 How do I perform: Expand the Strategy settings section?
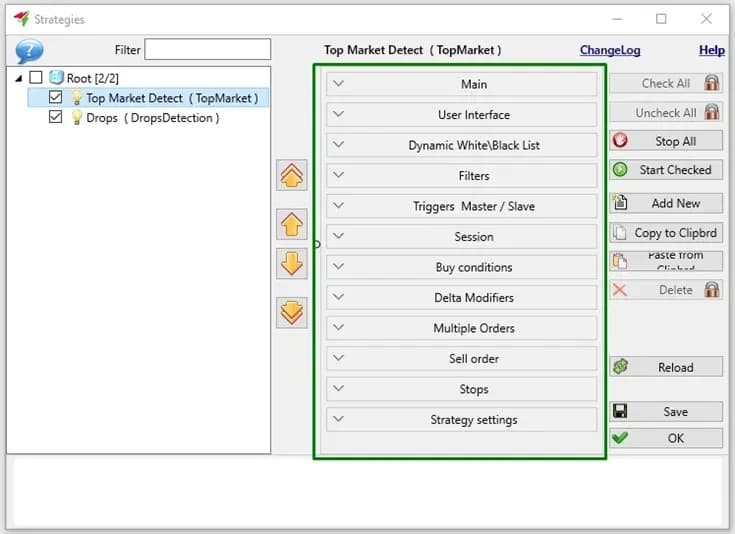(461, 420)
